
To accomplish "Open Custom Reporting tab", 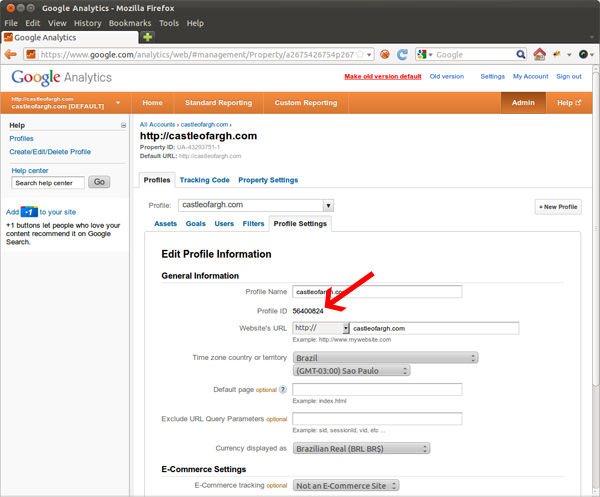I will click(x=306, y=103).
